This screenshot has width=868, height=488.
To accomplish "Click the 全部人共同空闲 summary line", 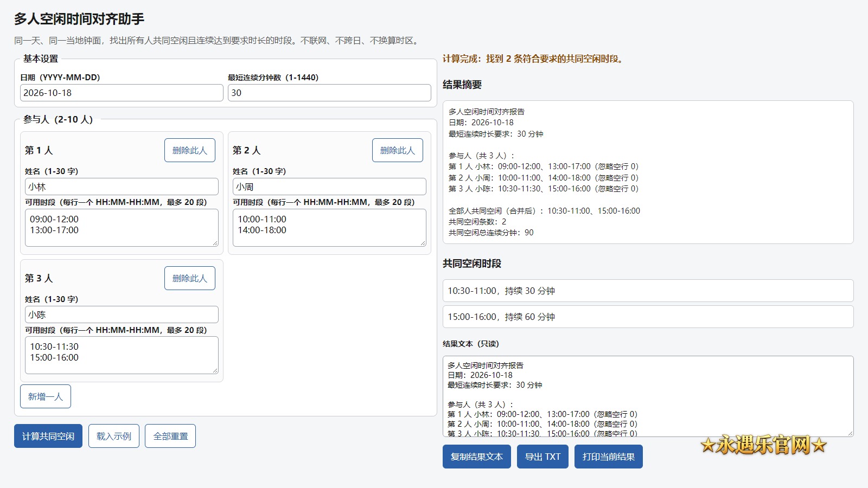I will click(544, 211).
